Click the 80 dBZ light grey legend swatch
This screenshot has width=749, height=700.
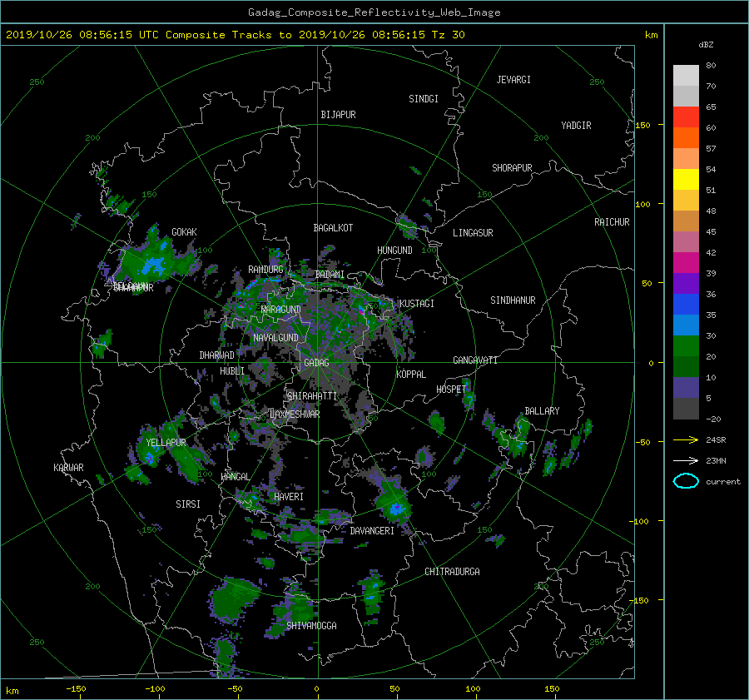point(686,75)
